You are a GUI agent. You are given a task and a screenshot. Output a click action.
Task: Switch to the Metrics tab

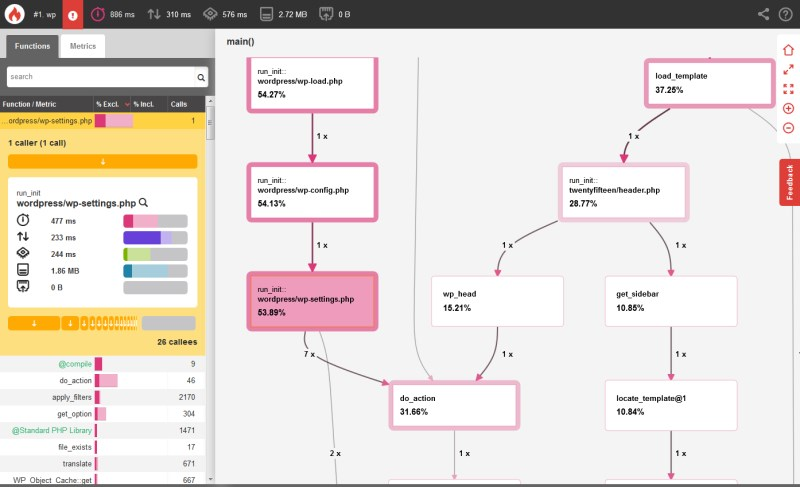83,46
